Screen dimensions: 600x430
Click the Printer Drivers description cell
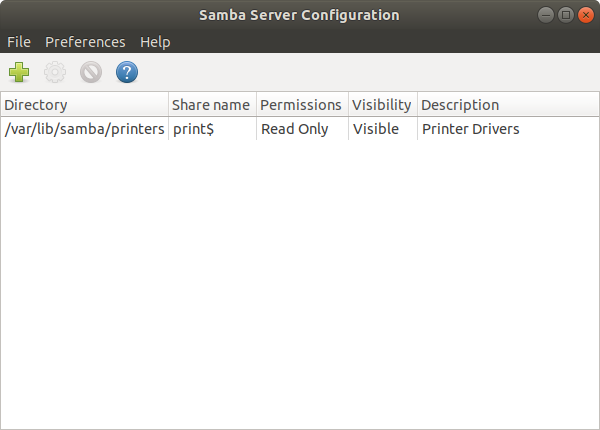pos(471,129)
